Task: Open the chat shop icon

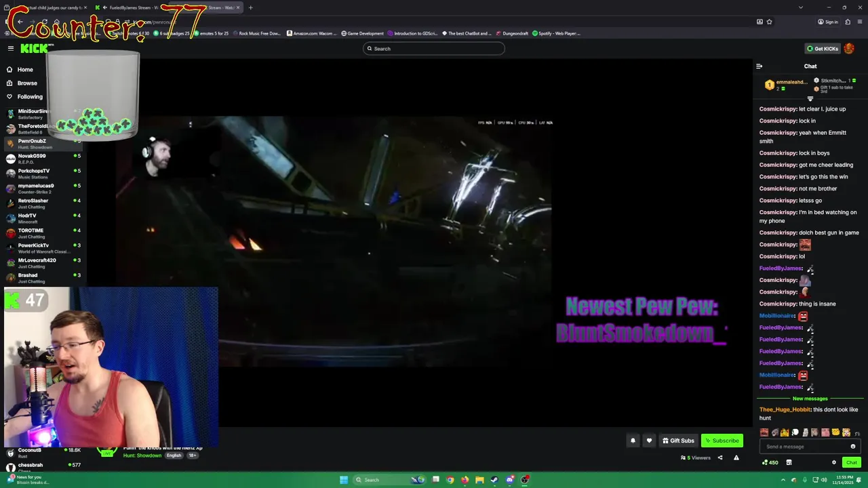Action: pyautogui.click(x=789, y=462)
